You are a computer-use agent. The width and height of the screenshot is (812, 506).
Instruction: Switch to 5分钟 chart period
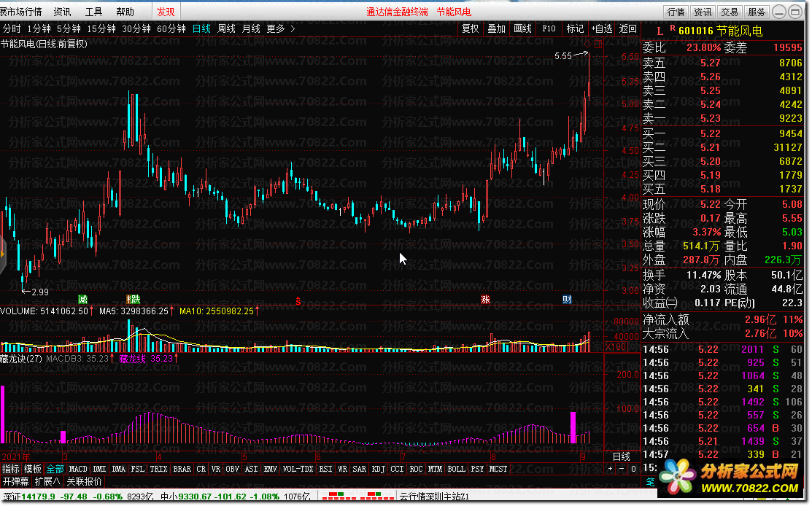(x=69, y=28)
